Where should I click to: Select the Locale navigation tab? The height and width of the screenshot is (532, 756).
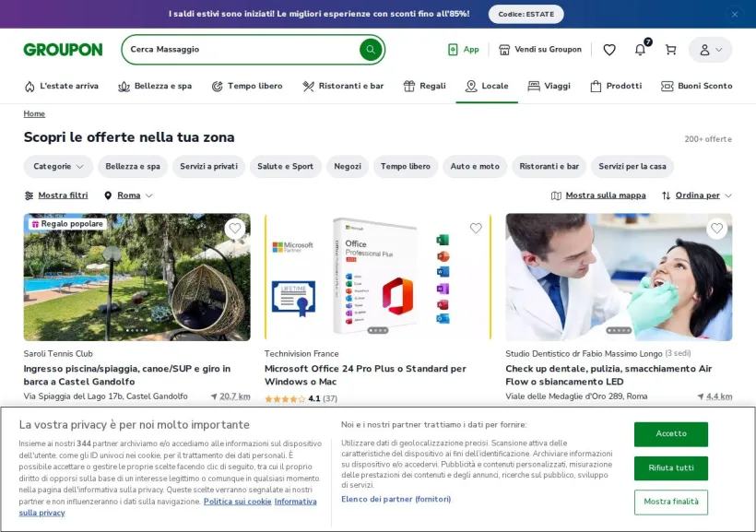(487, 86)
